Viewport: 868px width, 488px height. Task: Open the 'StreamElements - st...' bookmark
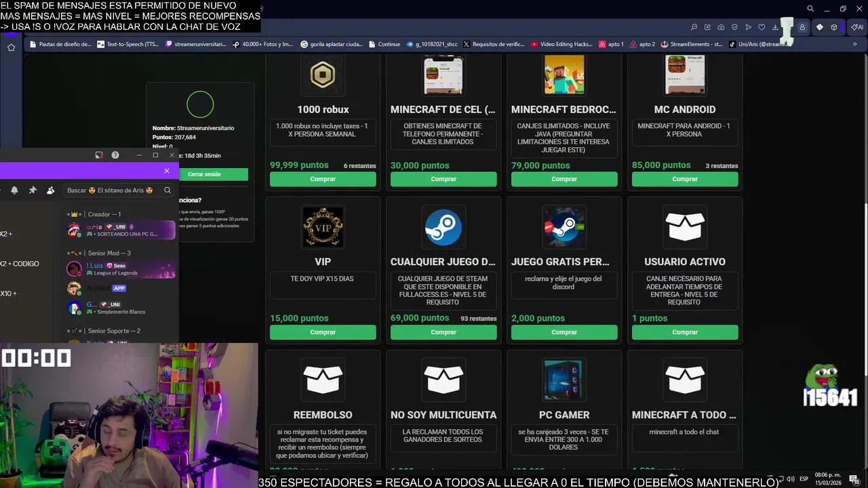click(692, 44)
